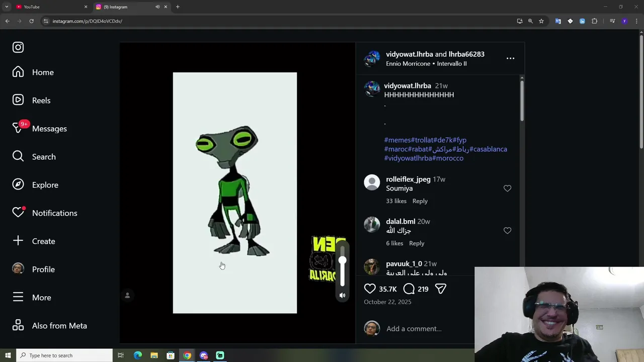Open File Explorer from taskbar

pos(154,355)
